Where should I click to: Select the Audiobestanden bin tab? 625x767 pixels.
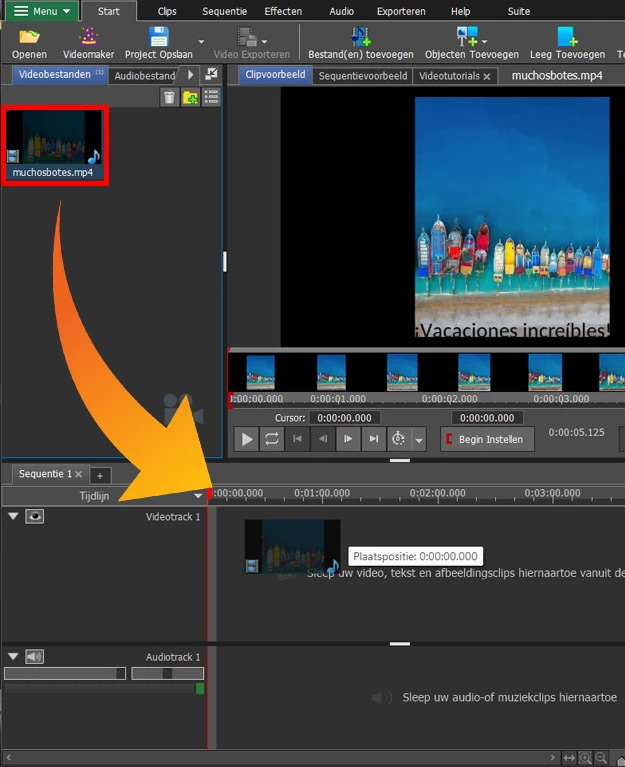(x=144, y=76)
